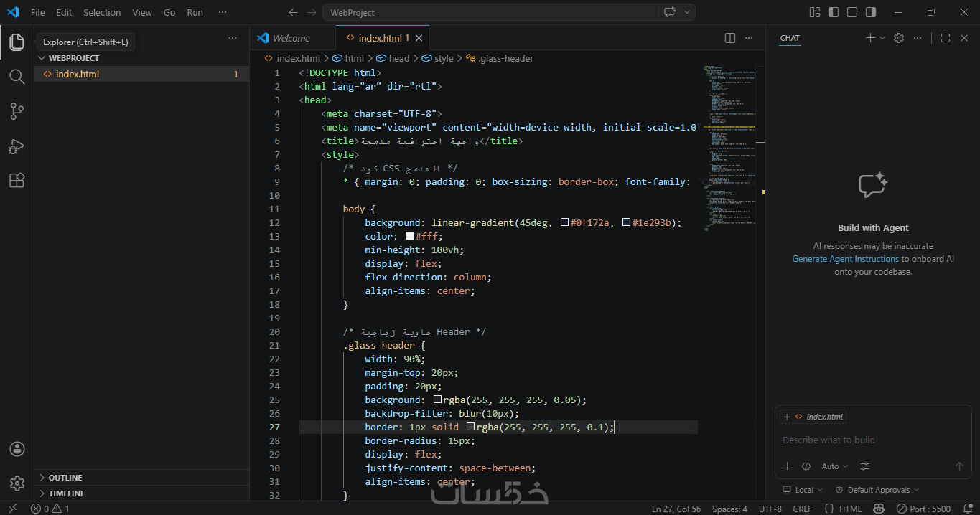Open the Accounts icon in activity bar
Viewport: 980px width, 515px height.
point(17,449)
